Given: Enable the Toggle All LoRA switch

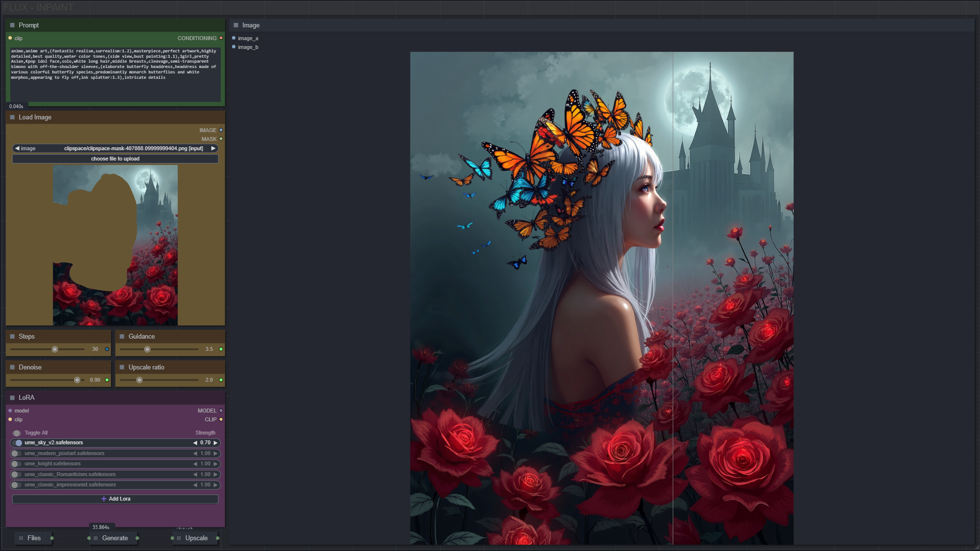Looking at the screenshot, I should 17,433.
